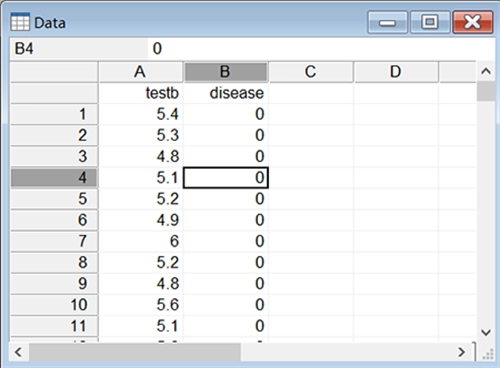Click disease value in row 3
The image size is (500, 368).
coord(226,157)
